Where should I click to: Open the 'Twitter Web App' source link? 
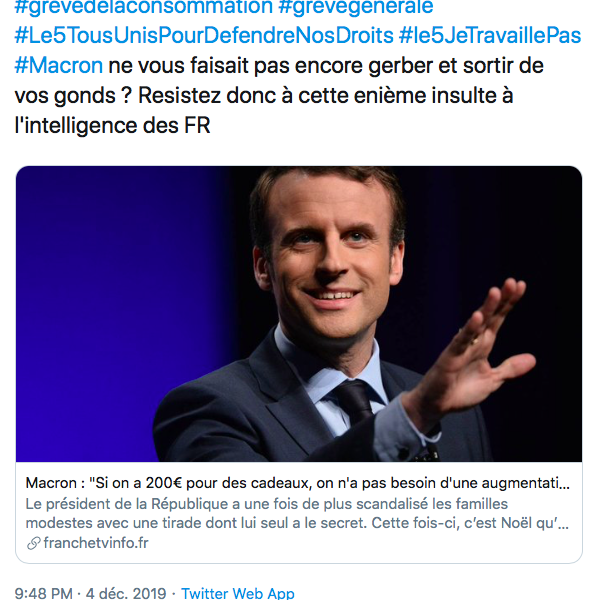(238, 593)
